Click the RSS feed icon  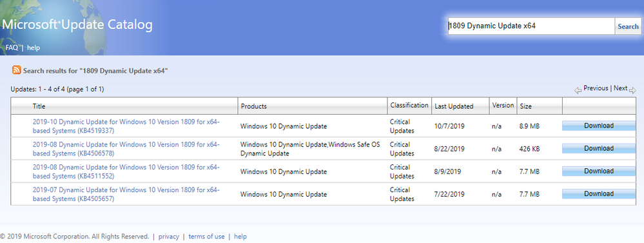click(16, 70)
